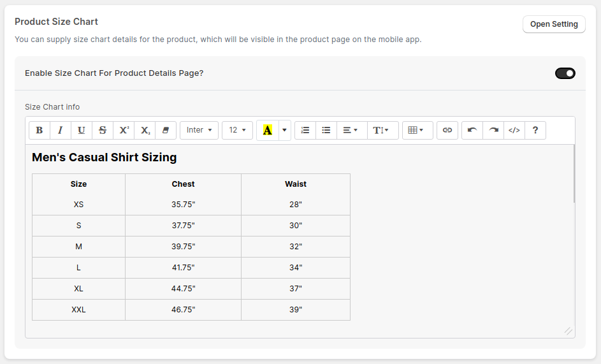Click the "30"" waist cell

point(296,226)
